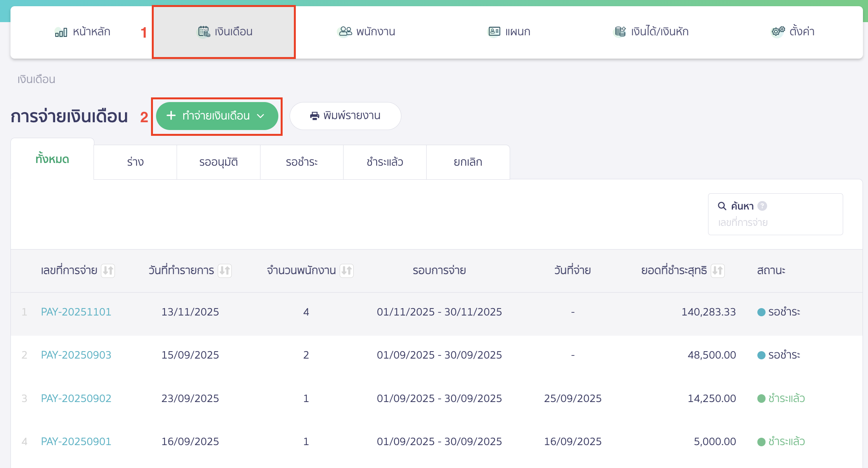
Task: Click the department ID card icon
Action: [494, 31]
